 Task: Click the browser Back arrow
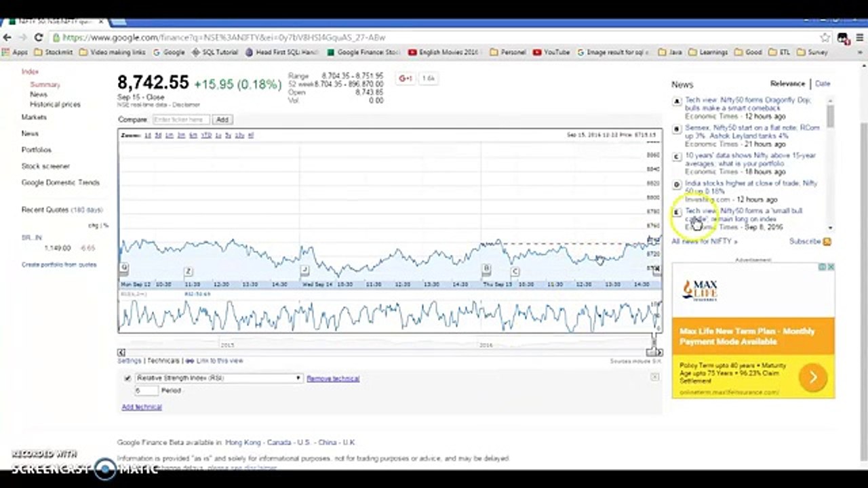point(7,38)
